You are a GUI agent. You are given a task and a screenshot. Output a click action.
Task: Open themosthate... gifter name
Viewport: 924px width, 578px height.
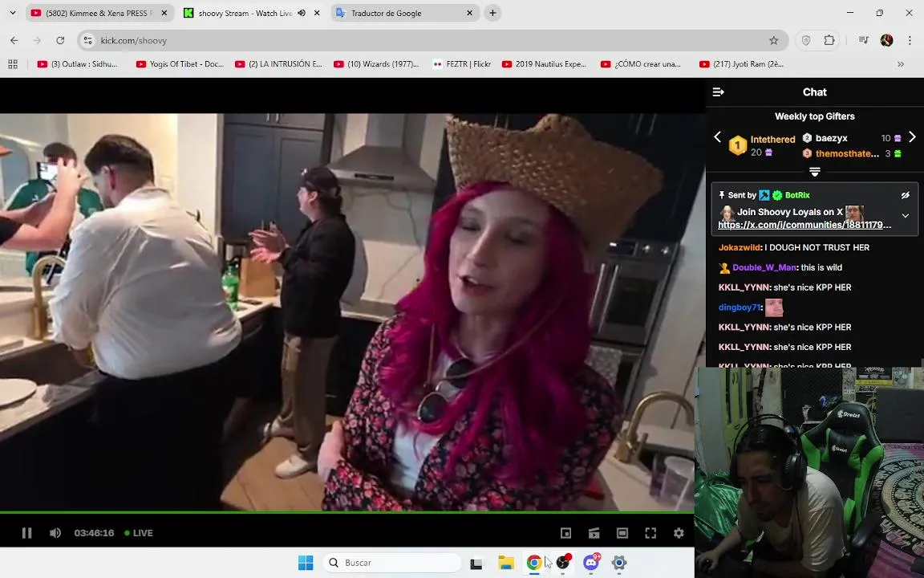coord(847,153)
